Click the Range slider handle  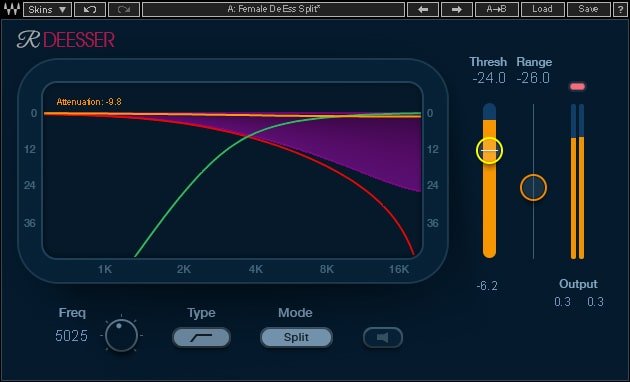[534, 188]
